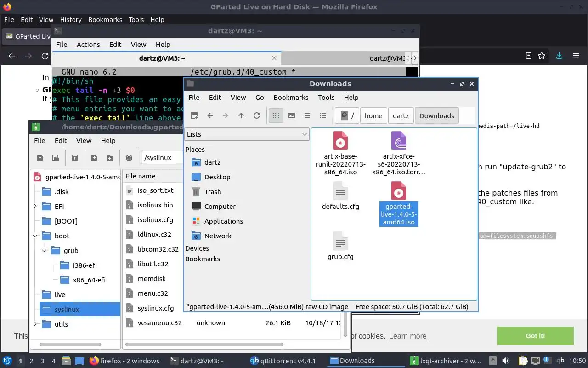Viewport: 588px width, 368px height.
Task: Click show desktop icon in panel
Action: tap(79, 361)
